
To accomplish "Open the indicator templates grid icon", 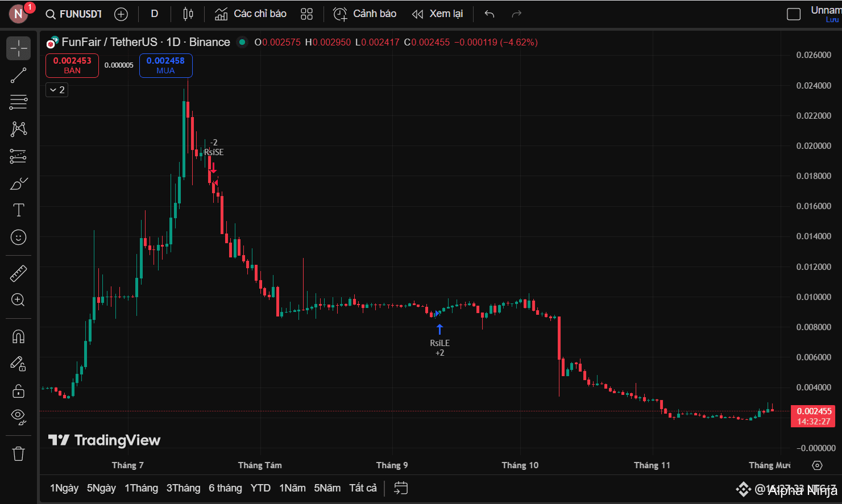I will click(307, 14).
